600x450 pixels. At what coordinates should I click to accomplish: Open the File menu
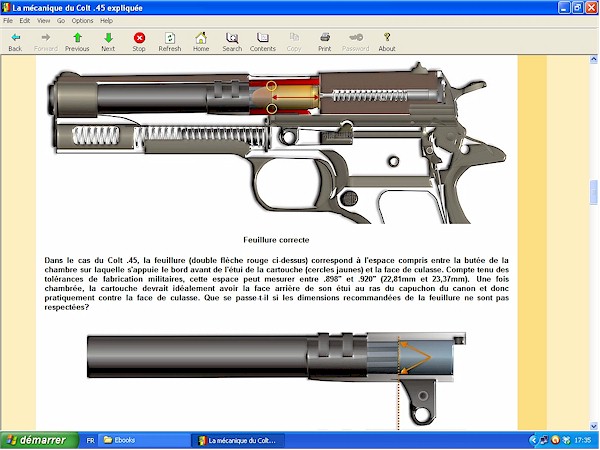8,21
